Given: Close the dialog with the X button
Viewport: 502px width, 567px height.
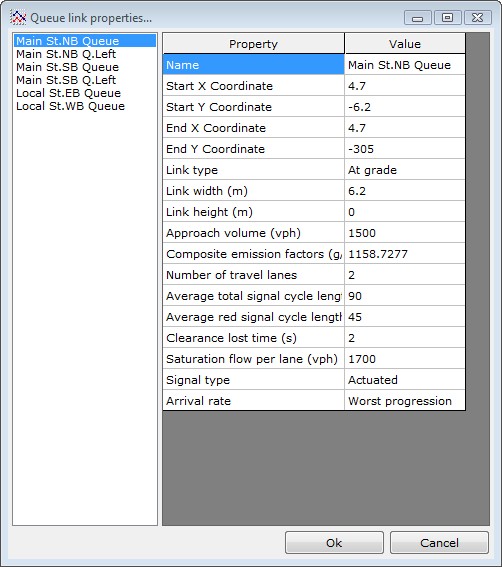Looking at the screenshot, I should [x=478, y=18].
